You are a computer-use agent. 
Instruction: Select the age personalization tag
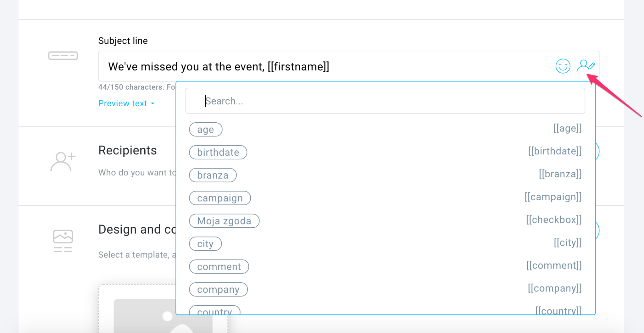(205, 129)
